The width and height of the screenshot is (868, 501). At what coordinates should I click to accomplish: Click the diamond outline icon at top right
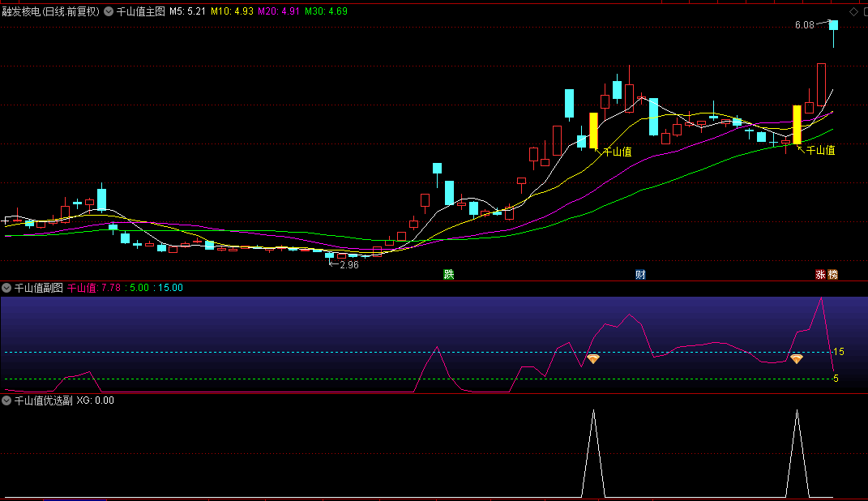coord(853,12)
